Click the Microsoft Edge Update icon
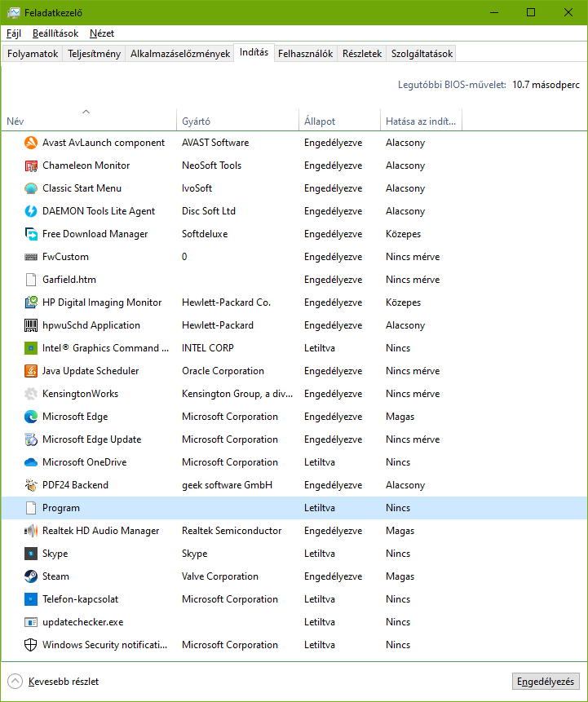The height and width of the screenshot is (702, 588). click(x=31, y=439)
